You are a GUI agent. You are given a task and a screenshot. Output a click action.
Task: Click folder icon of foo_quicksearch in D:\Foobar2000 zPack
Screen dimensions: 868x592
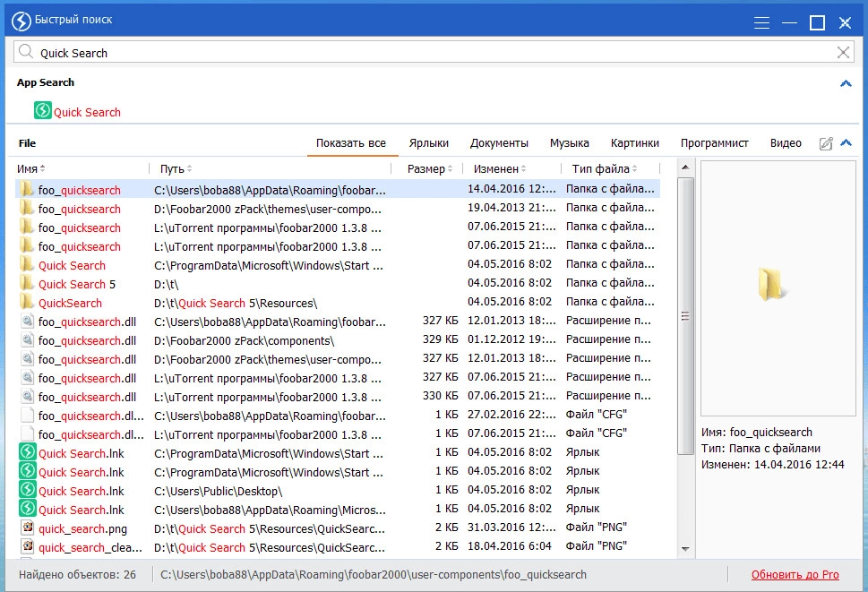coord(26,208)
